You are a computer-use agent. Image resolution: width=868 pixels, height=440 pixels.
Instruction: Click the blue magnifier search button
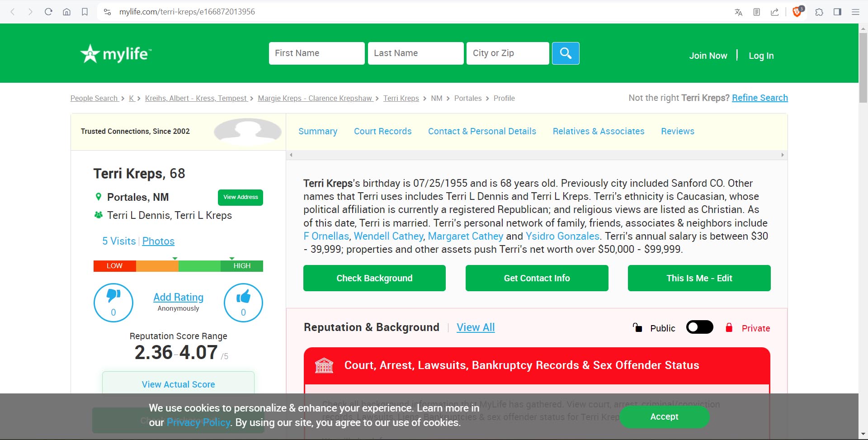click(x=566, y=53)
